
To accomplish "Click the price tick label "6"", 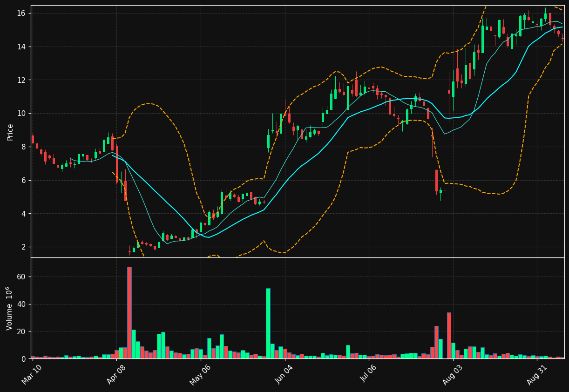I will tap(24, 180).
